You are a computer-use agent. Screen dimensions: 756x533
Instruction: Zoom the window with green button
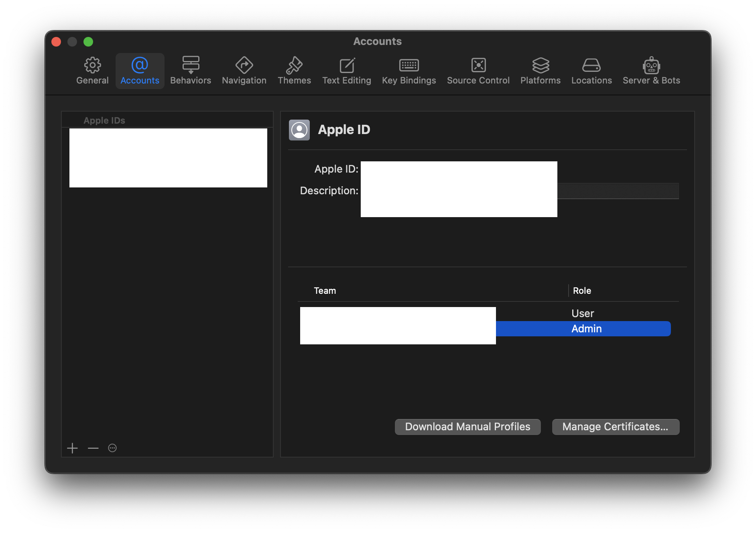[88, 42]
